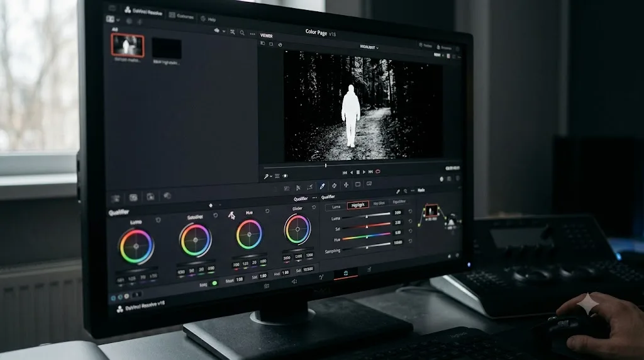Open the HIGHLIGHT viewer mode dropdown

(369, 47)
